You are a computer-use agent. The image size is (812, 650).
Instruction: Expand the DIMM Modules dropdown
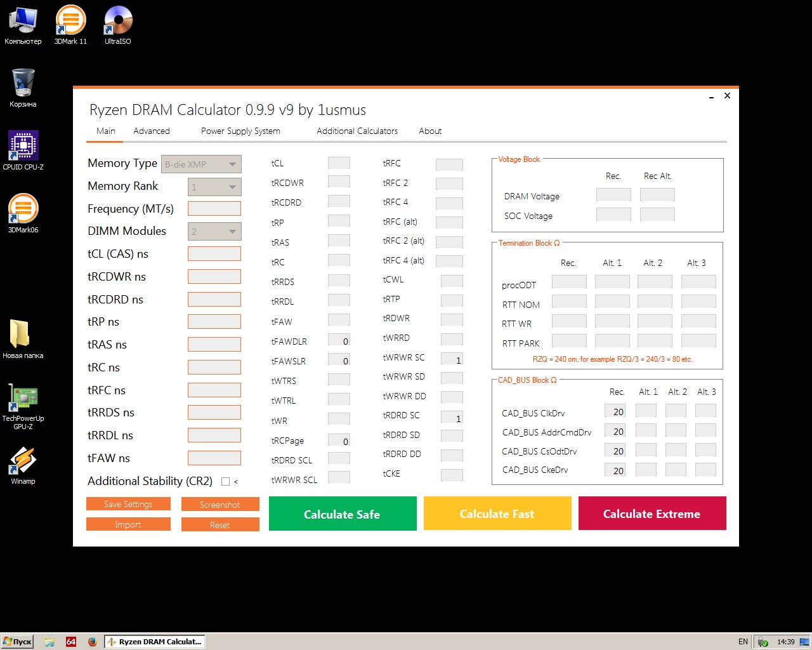tap(214, 232)
